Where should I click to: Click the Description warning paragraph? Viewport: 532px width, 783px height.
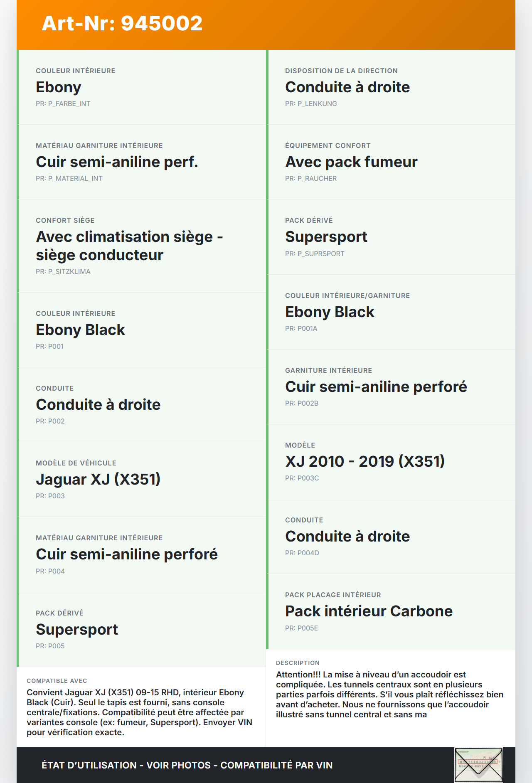[x=390, y=694]
